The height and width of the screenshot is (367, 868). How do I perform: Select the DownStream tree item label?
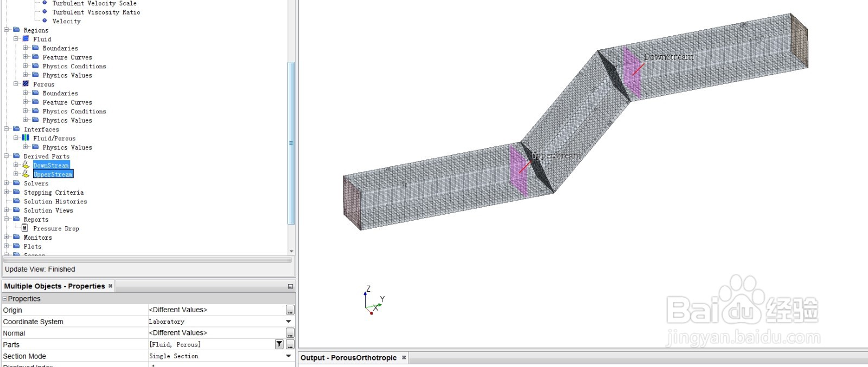(51, 165)
